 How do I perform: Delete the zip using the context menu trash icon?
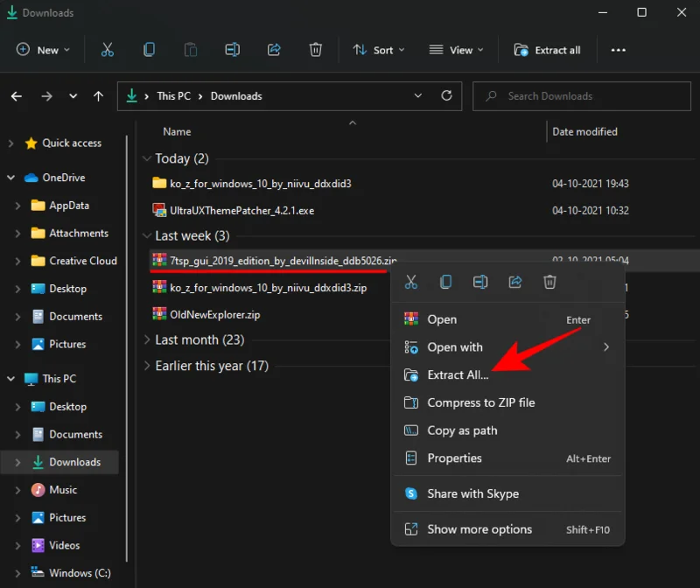(x=549, y=282)
